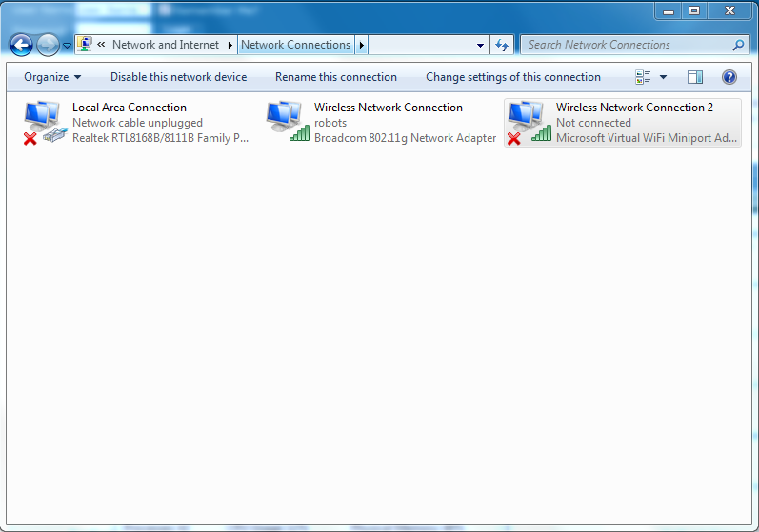This screenshot has height=532, width=759.
Task: Expand the Network and Internet breadcrumb arrow
Action: tap(230, 45)
